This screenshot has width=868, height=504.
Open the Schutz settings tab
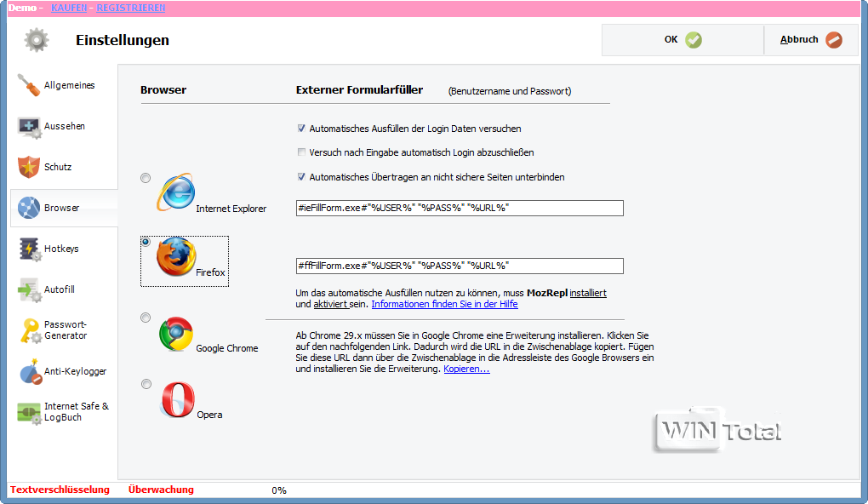tap(64, 167)
